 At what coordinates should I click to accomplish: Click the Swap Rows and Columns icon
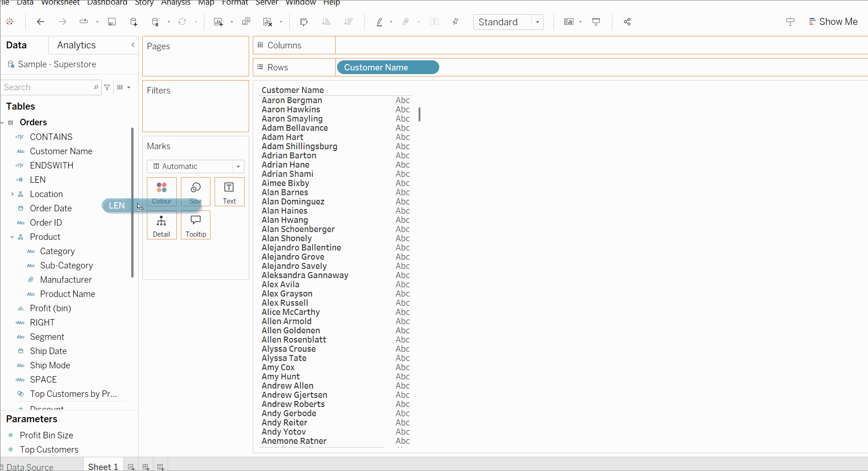click(304, 22)
